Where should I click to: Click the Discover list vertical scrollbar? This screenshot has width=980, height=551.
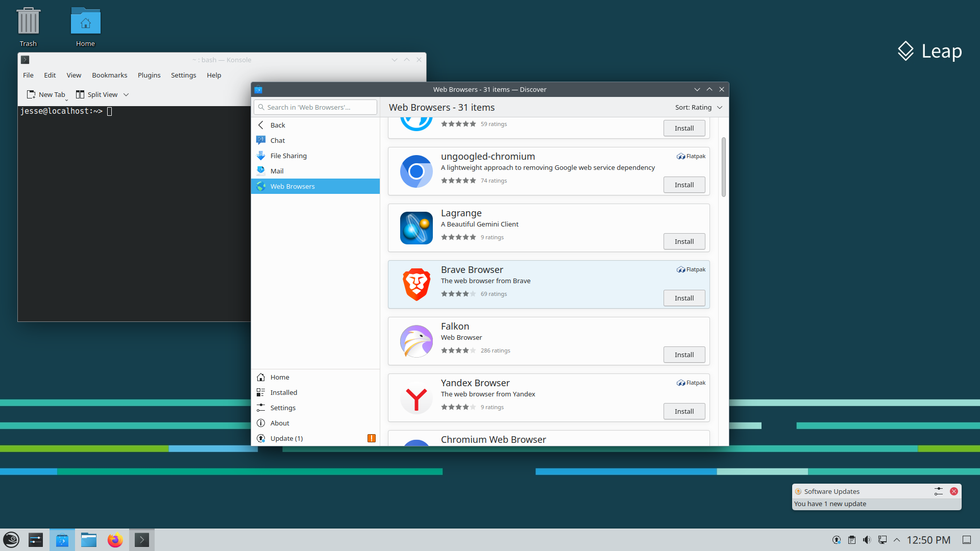(724, 167)
